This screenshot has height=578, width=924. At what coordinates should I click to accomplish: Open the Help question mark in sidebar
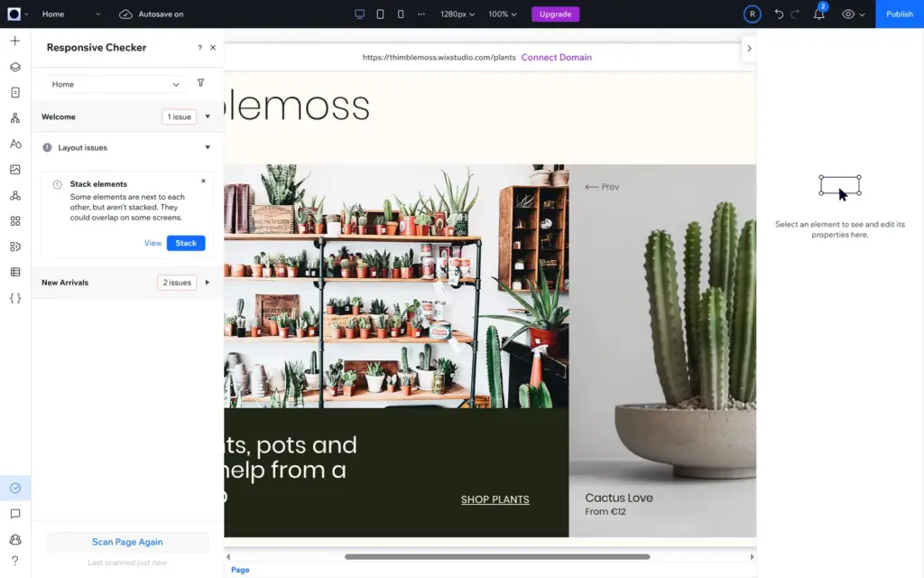15,560
